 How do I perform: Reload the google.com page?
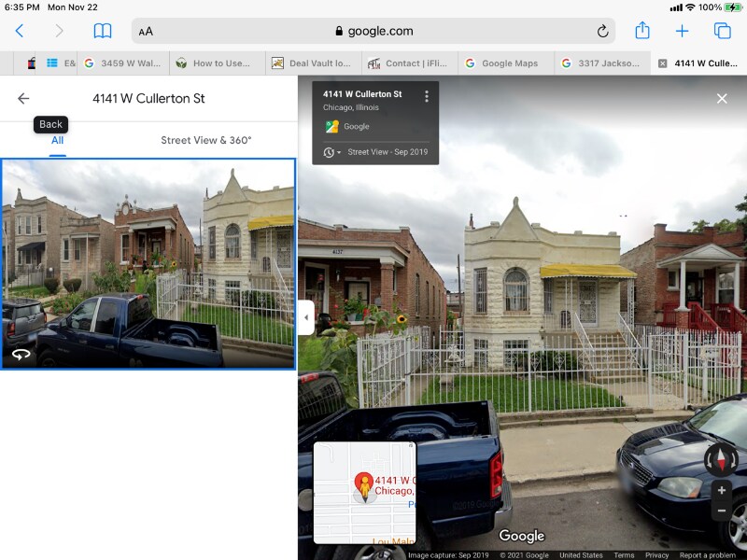(x=603, y=31)
